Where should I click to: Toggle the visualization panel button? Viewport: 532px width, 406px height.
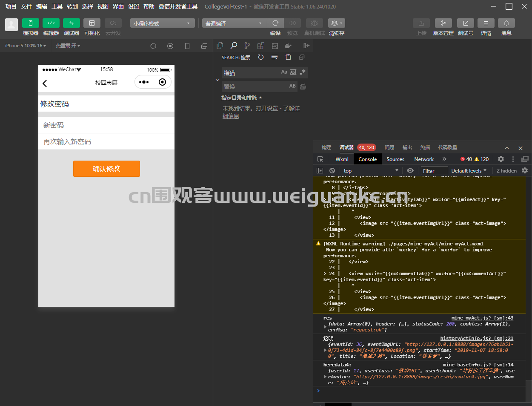click(x=92, y=23)
